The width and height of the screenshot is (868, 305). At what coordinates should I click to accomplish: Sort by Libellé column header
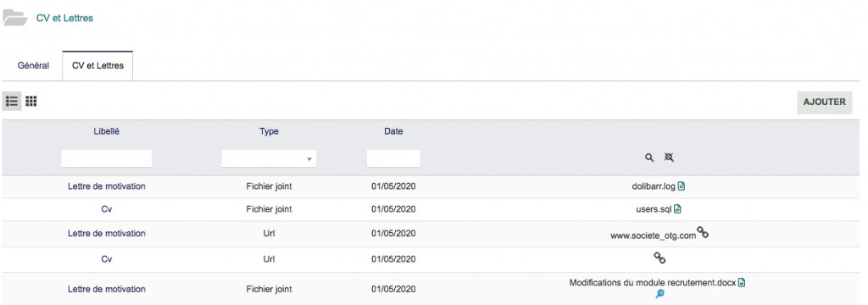click(106, 131)
